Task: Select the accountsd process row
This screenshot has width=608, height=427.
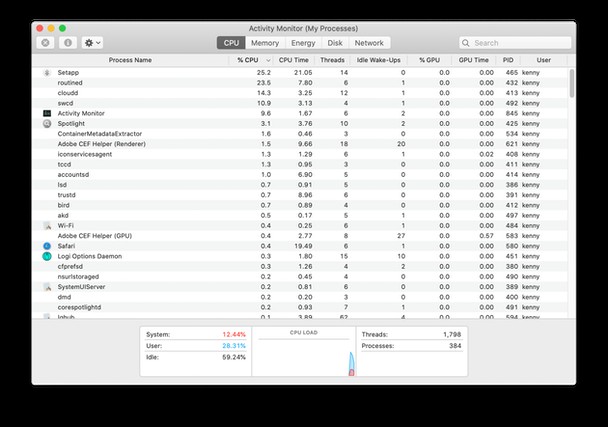Action: pyautogui.click(x=300, y=175)
